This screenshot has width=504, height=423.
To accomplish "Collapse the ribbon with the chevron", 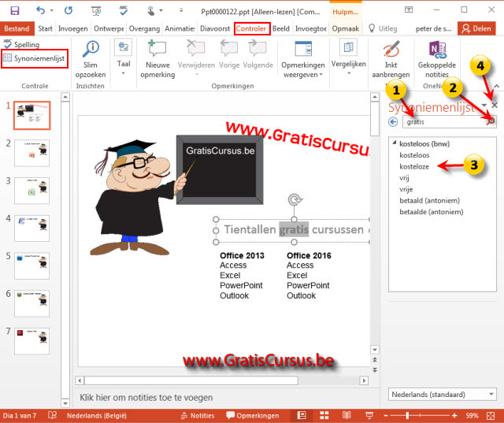I will tap(496, 86).
